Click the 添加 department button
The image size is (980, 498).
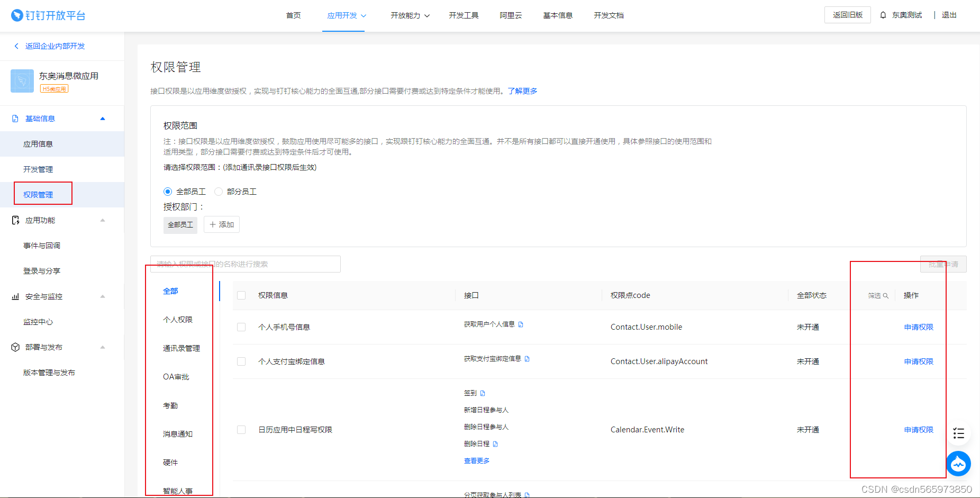(222, 224)
